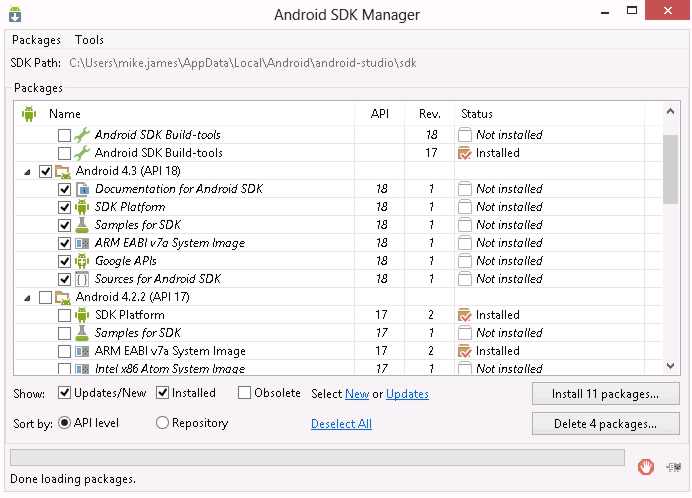The height and width of the screenshot is (498, 692).
Task: Click the scroll down arrow of package list
Action: 670,366
